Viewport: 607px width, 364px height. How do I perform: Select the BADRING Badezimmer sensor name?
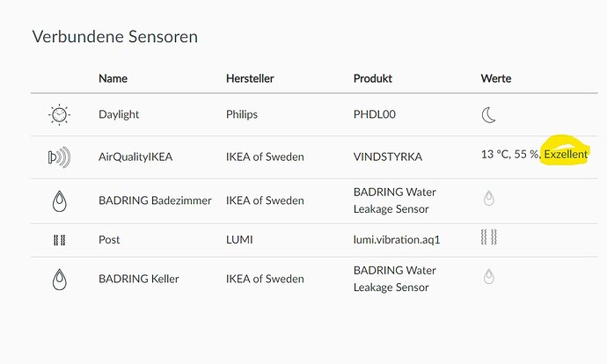155,200
